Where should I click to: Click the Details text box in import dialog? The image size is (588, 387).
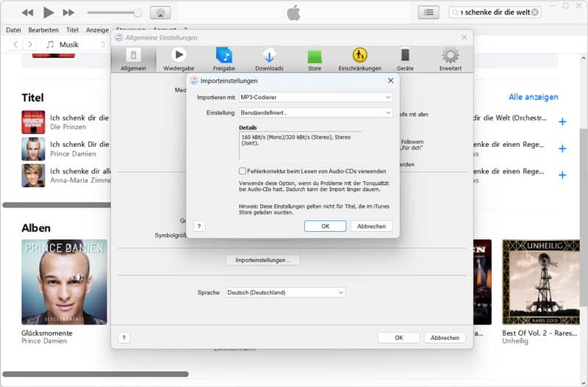(x=301, y=145)
